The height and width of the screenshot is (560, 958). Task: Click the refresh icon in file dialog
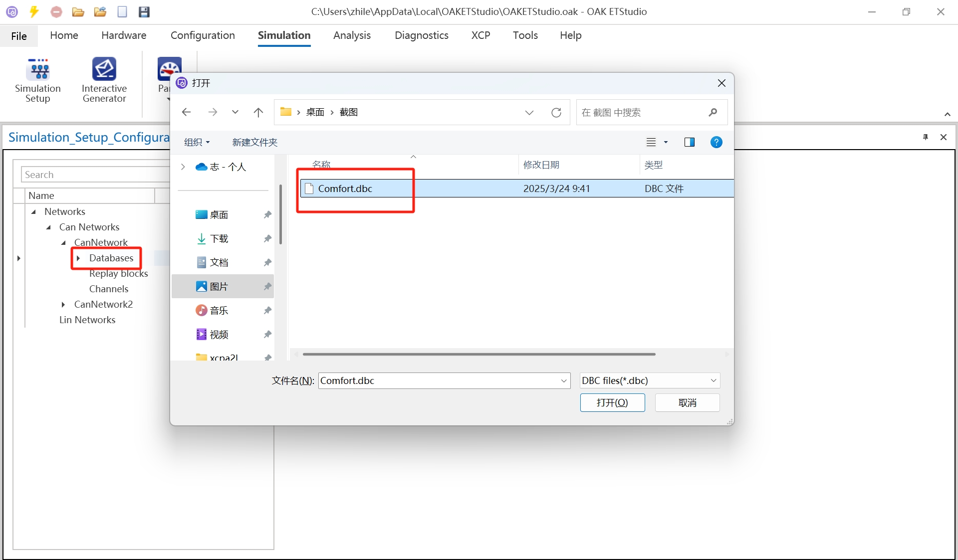(x=556, y=112)
